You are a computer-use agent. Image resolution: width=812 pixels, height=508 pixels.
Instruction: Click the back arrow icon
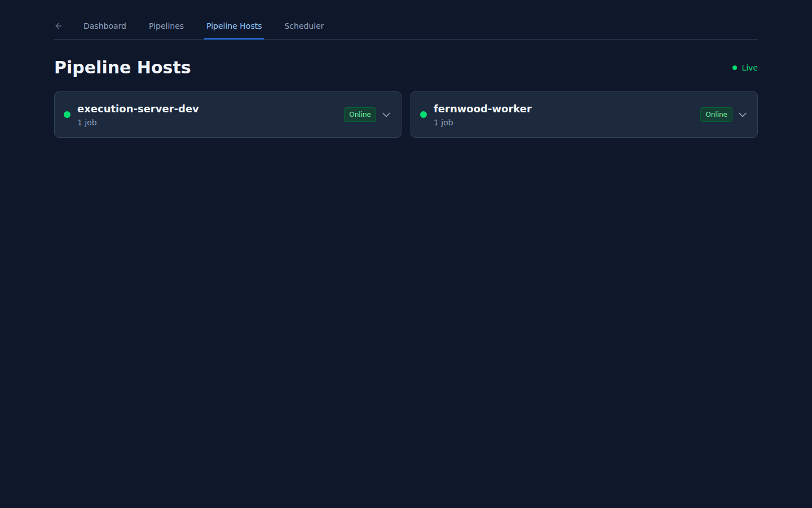pos(59,26)
